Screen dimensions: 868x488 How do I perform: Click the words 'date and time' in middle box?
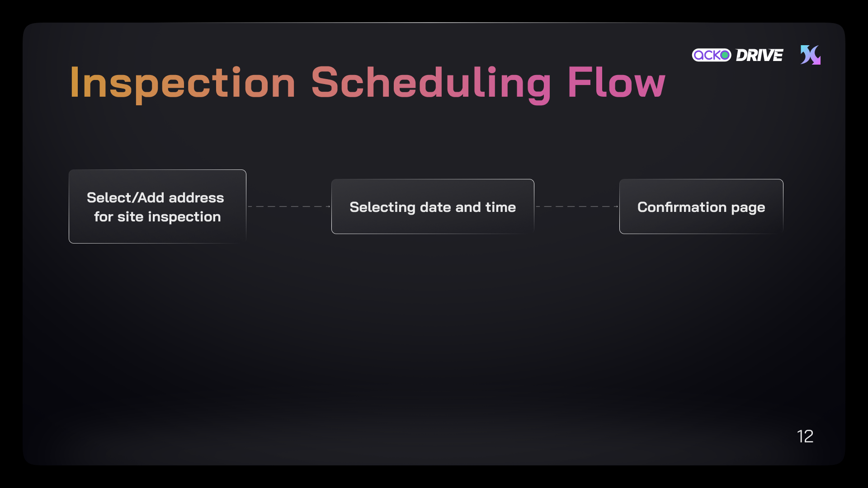point(468,207)
